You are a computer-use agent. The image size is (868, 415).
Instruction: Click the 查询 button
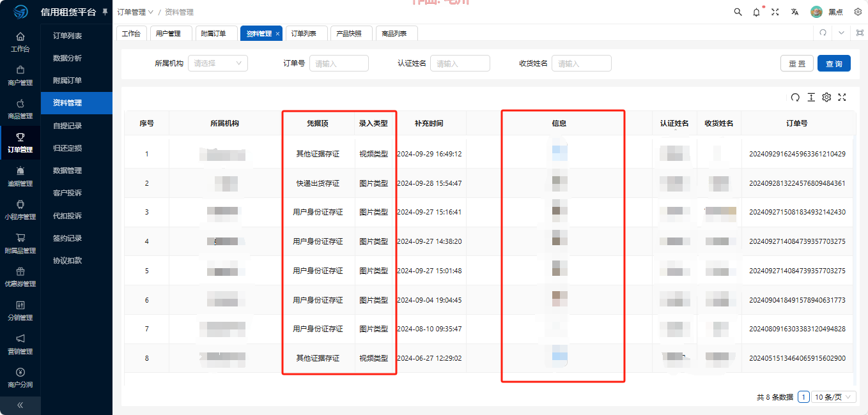[x=834, y=63]
